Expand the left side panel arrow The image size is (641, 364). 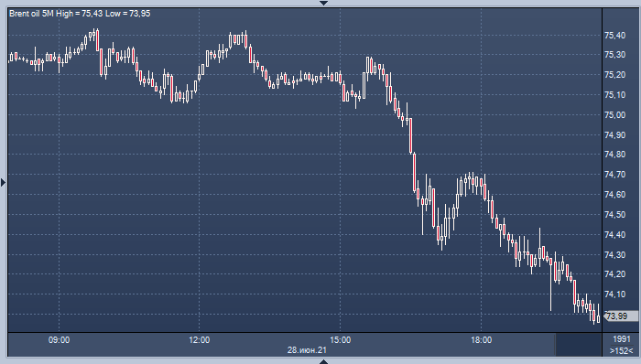[4, 182]
